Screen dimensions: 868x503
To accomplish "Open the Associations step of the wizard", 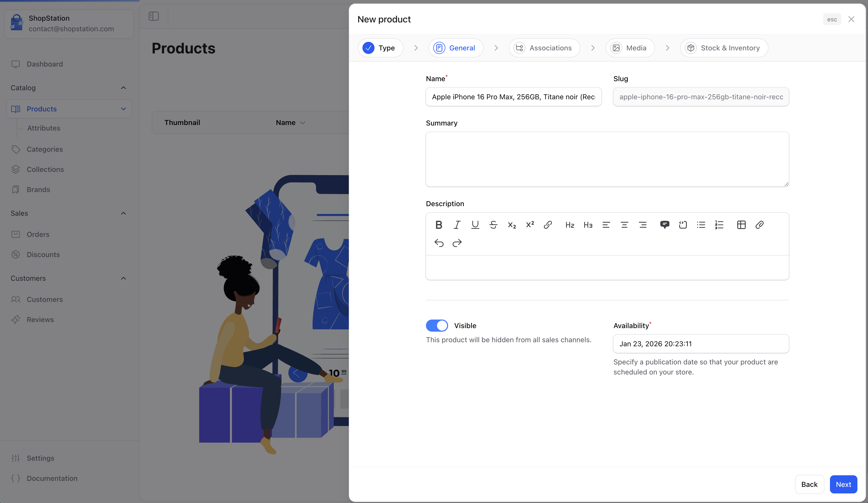I will click(x=544, y=48).
